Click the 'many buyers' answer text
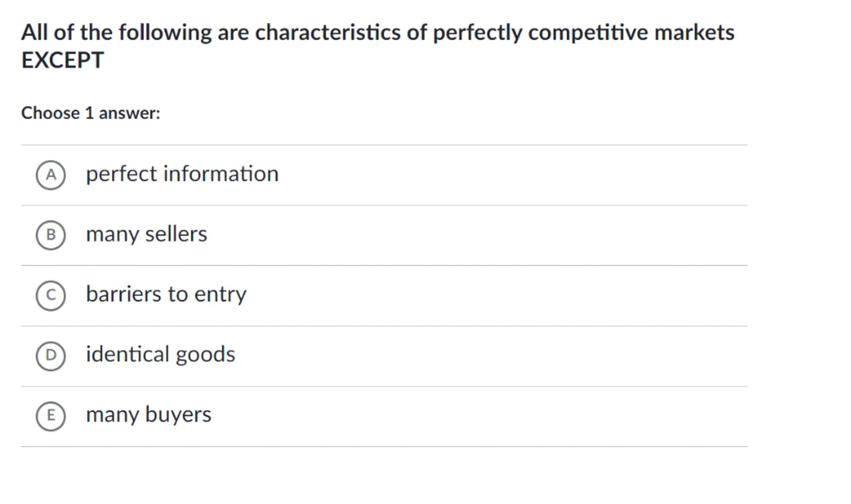This screenshot has height=504, width=851. (148, 415)
